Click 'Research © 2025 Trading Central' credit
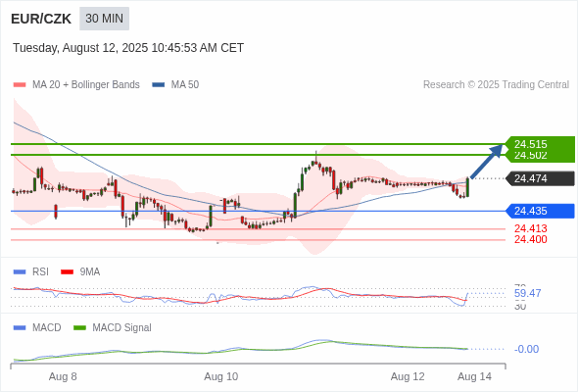 coord(496,85)
